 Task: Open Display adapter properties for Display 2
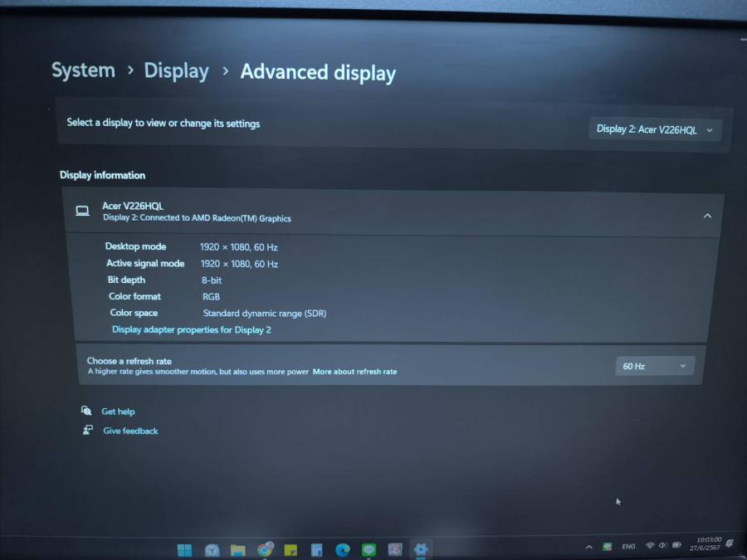coord(192,329)
